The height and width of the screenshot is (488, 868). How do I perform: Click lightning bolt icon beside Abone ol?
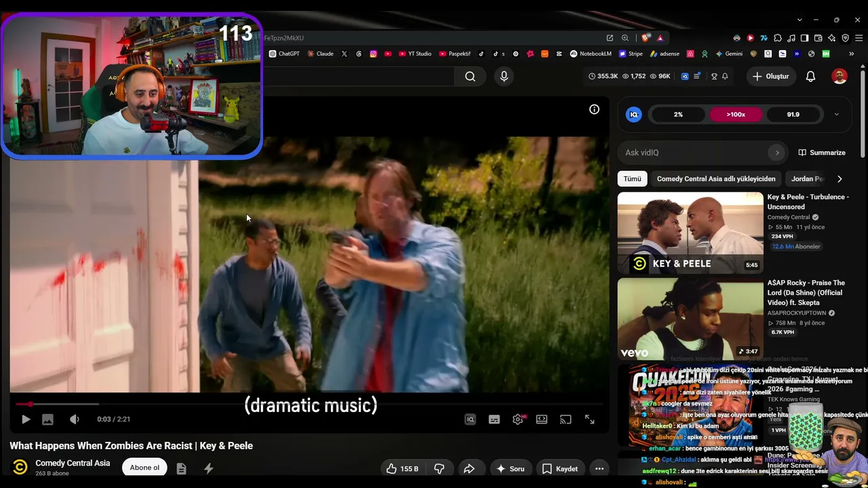pyautogui.click(x=208, y=468)
